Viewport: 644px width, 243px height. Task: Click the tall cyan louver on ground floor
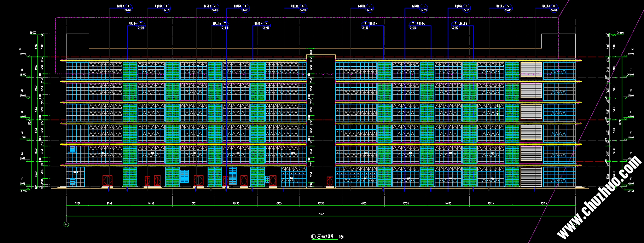pos(232,175)
